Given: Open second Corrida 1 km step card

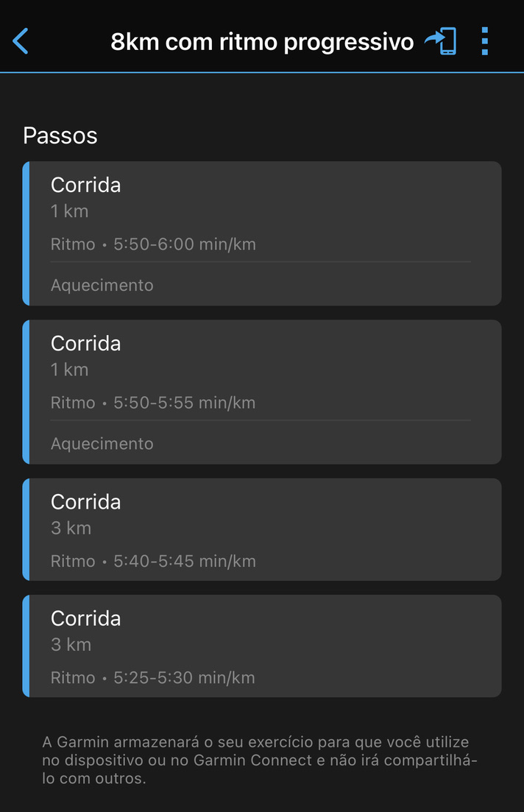Looking at the screenshot, I should pyautogui.click(x=262, y=392).
